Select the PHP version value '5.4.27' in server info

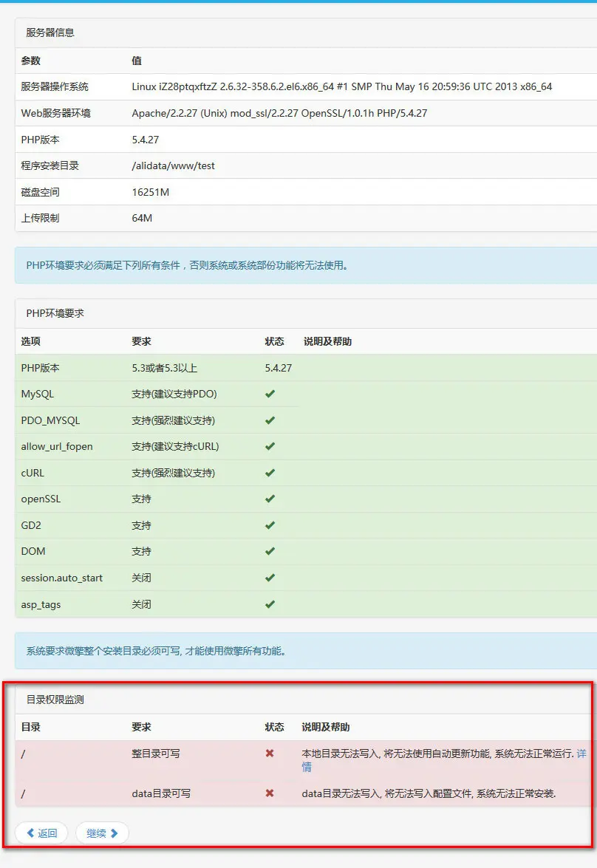click(x=145, y=140)
